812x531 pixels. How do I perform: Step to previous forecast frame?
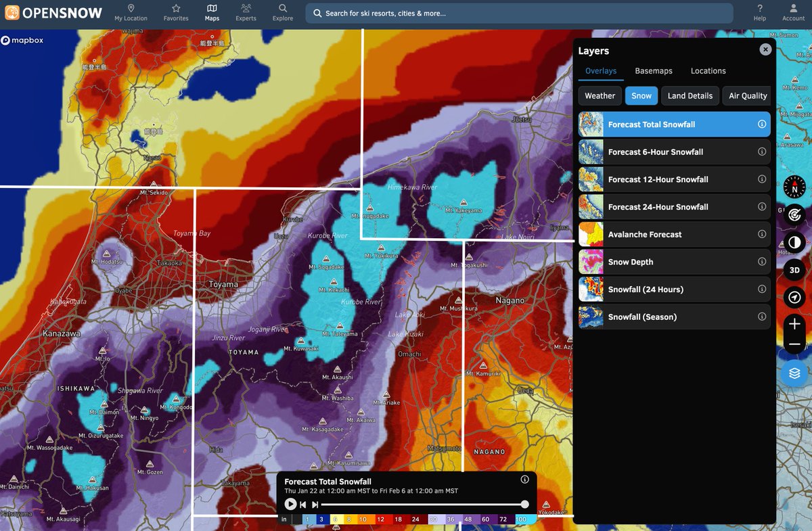point(303,504)
